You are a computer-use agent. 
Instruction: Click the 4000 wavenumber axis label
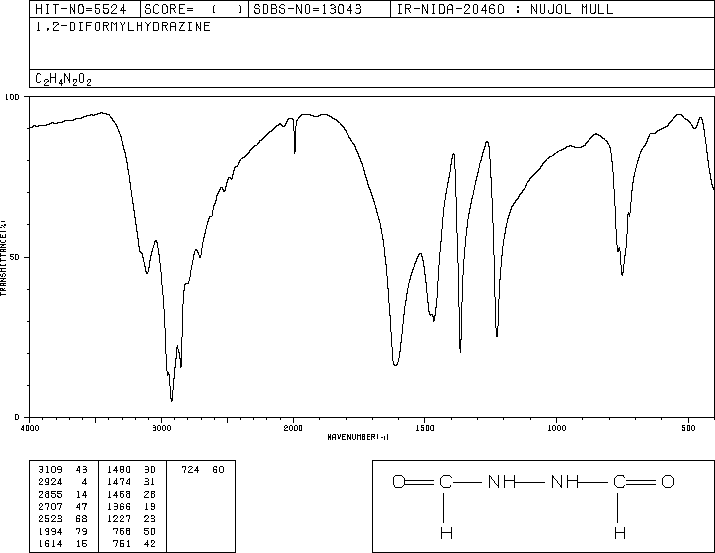point(30,428)
